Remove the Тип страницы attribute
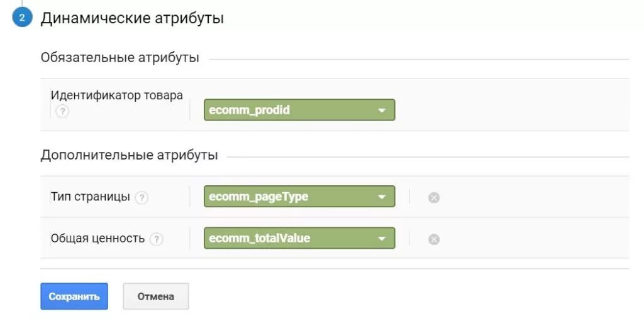Screen dimensions: 644x319 click(x=434, y=198)
